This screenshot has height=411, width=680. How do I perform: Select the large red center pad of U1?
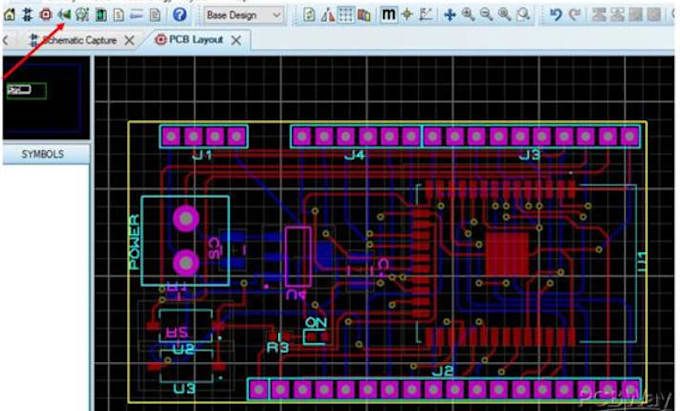pyautogui.click(x=507, y=254)
